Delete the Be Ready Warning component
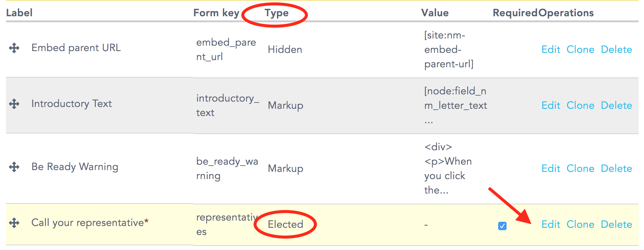This screenshot has height=250, width=644. coord(616,169)
